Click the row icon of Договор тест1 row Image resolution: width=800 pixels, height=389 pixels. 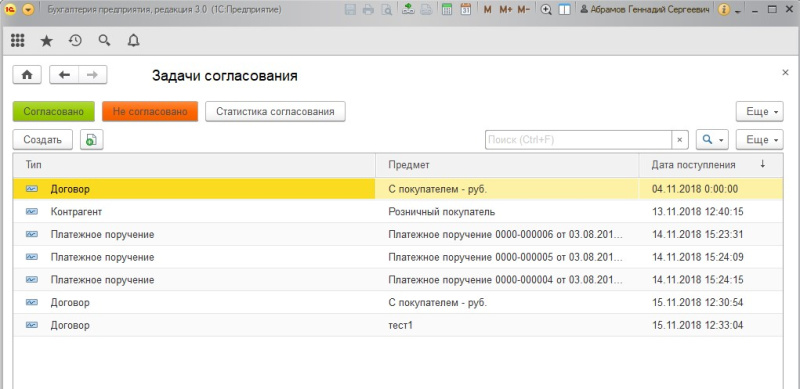tap(32, 325)
